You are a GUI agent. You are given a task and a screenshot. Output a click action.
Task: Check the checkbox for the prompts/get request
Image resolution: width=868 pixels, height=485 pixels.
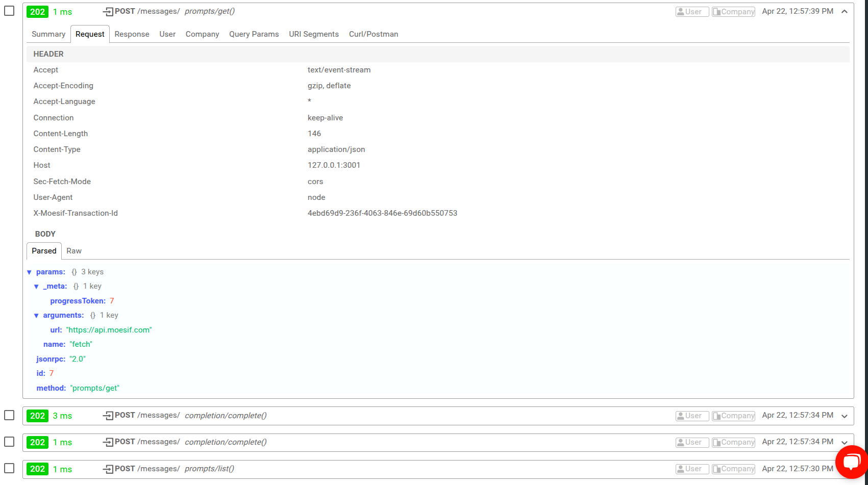(x=9, y=10)
